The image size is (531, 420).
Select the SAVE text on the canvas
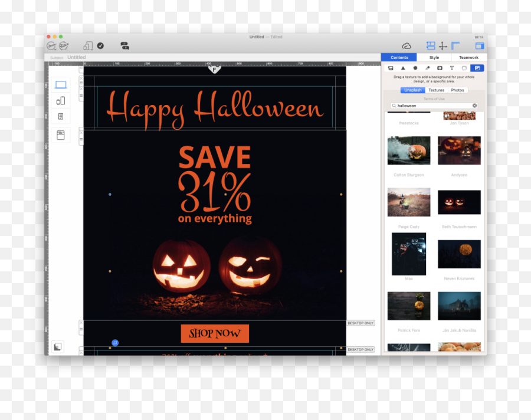pos(215,157)
